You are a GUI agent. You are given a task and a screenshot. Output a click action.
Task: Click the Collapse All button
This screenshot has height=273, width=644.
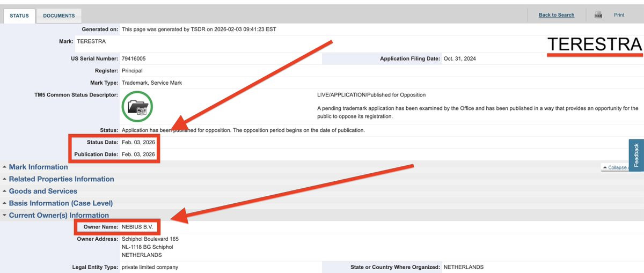pyautogui.click(x=616, y=167)
